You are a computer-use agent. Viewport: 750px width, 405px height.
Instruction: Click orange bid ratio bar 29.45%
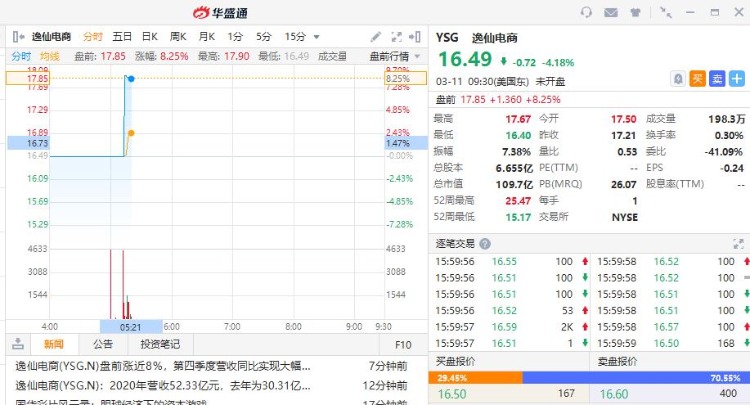tap(475, 378)
